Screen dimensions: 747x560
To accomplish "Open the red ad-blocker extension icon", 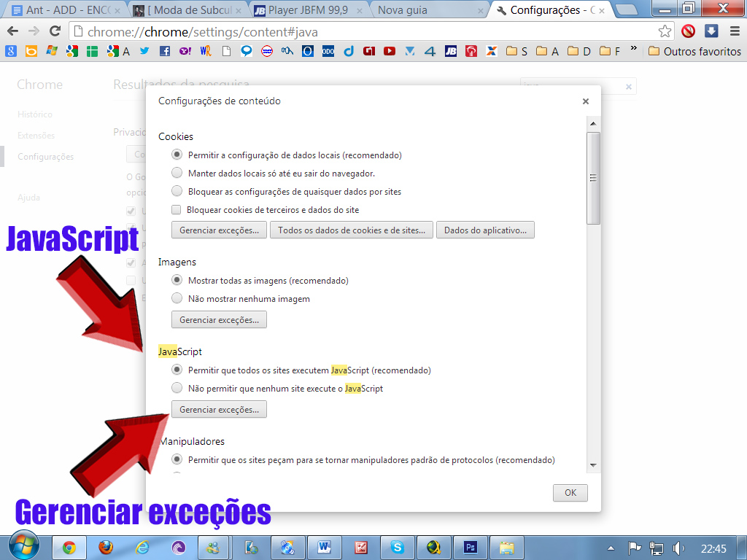I will pyautogui.click(x=688, y=31).
